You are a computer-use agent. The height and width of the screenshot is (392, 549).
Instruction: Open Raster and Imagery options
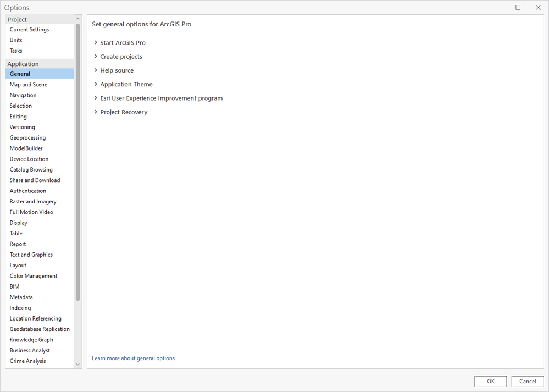coord(40,201)
